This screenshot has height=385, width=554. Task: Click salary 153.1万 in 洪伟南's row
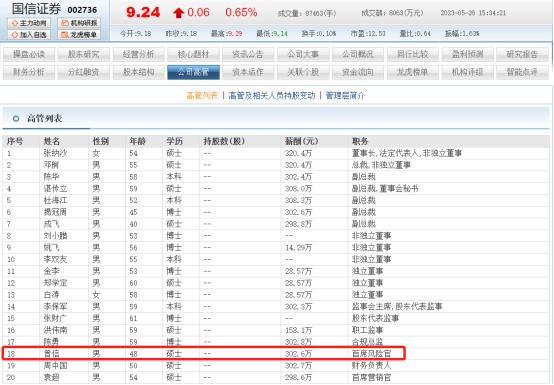[298, 330]
